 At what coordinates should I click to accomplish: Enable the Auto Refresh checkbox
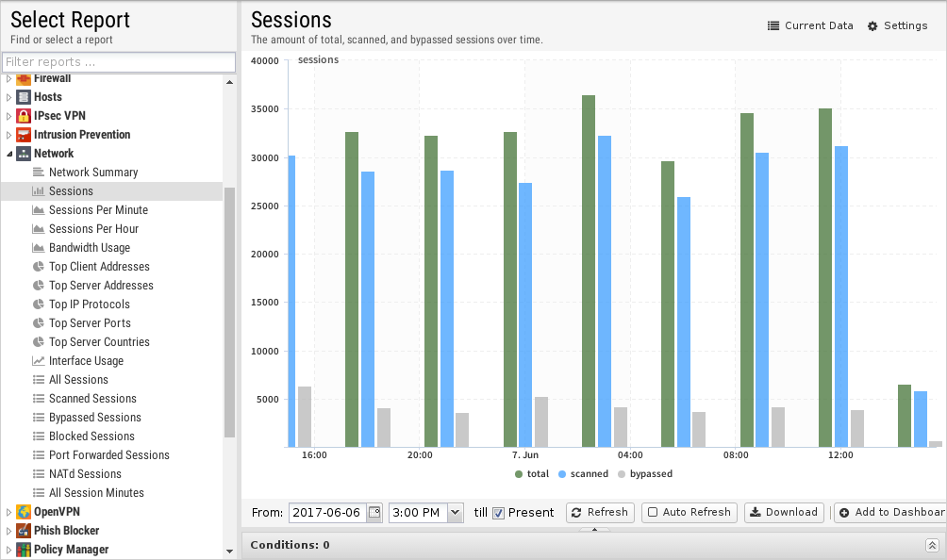coord(653,512)
